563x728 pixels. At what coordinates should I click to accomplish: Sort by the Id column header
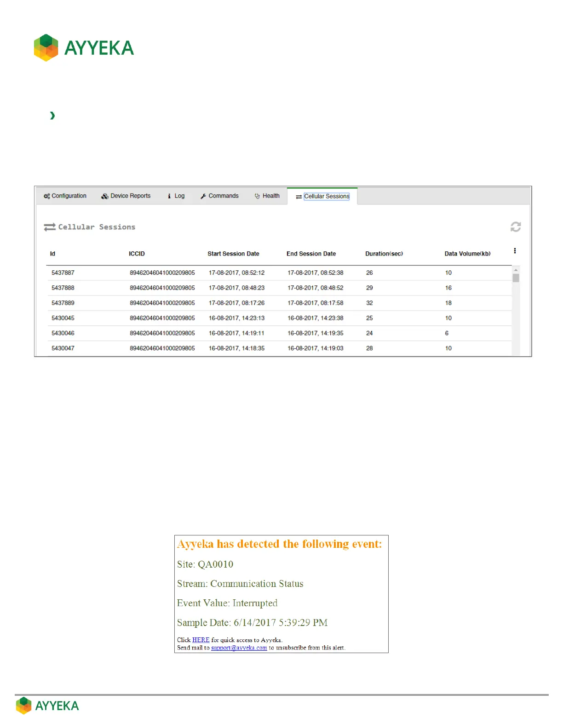(x=52, y=254)
